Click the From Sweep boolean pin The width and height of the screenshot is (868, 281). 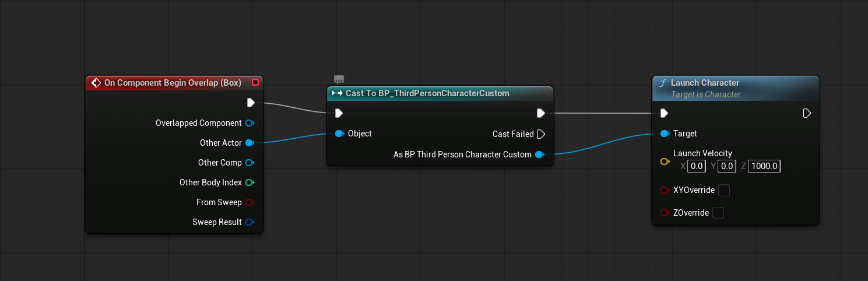(x=249, y=202)
